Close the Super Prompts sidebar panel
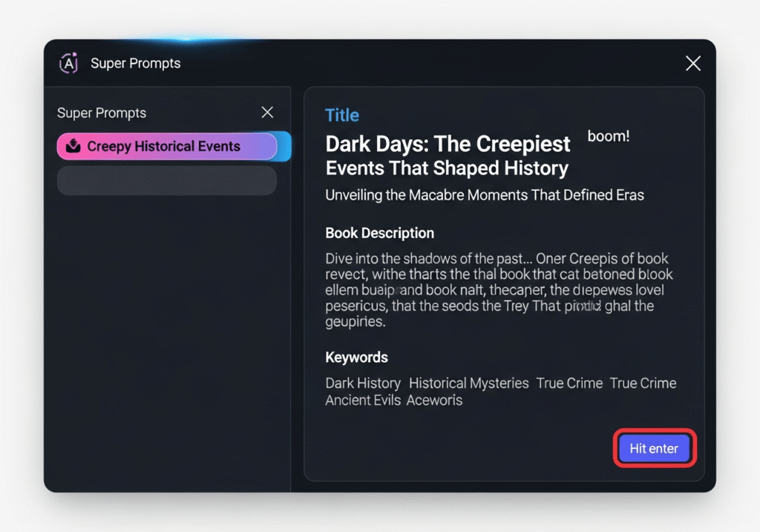760x532 pixels. 267,112
